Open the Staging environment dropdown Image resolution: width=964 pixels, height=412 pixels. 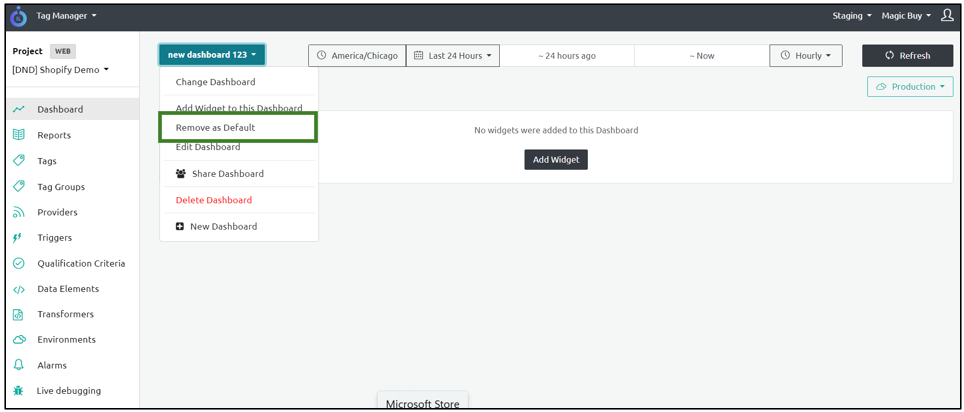coord(852,16)
